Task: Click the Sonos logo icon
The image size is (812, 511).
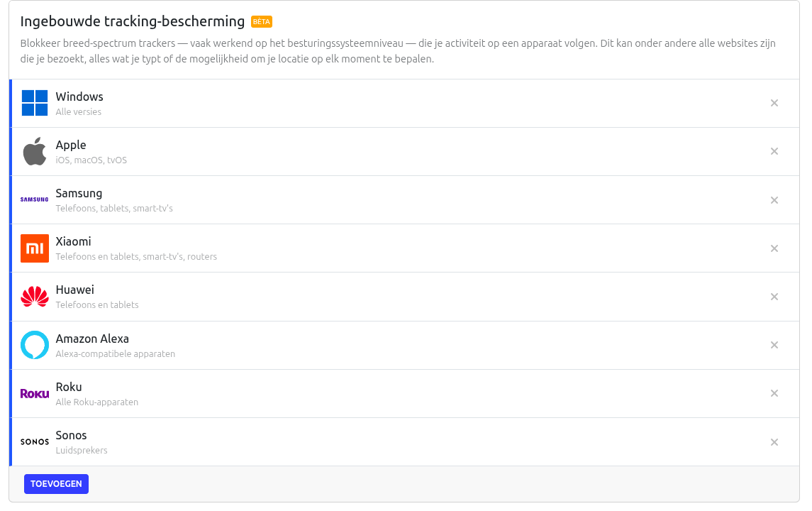Action: 35,442
